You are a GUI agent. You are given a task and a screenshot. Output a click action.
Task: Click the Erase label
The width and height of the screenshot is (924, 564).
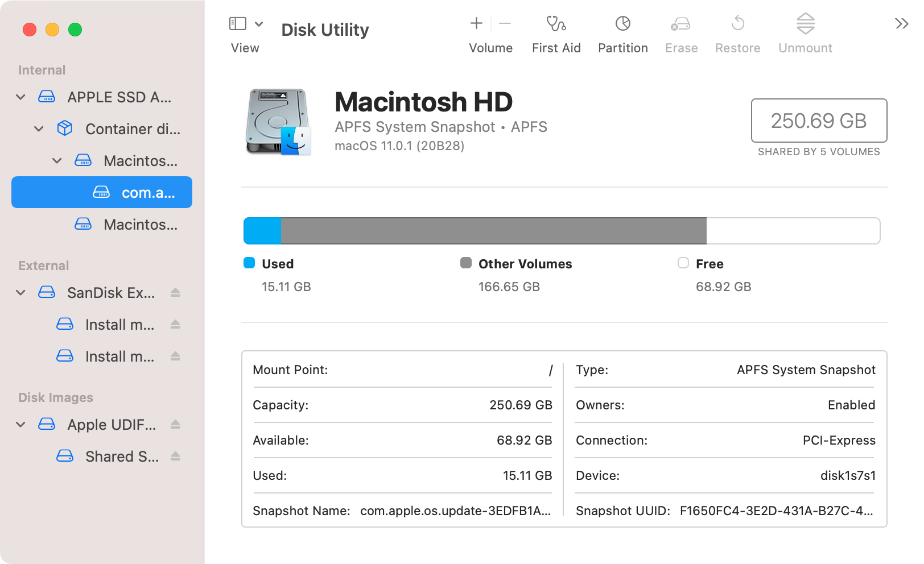pos(681,48)
